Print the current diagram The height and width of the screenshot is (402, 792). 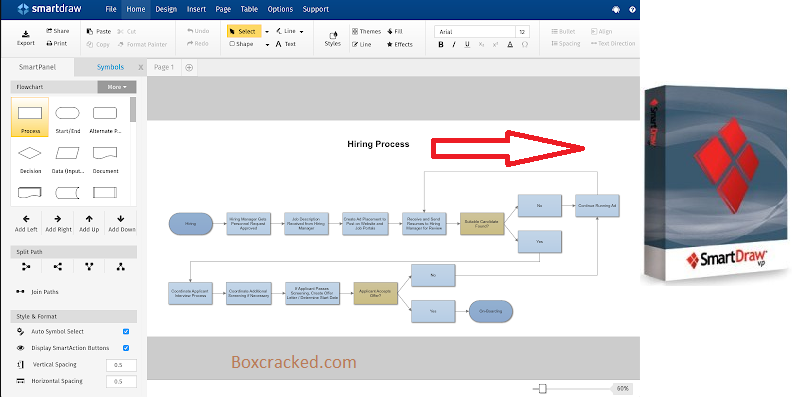pyautogui.click(x=57, y=43)
